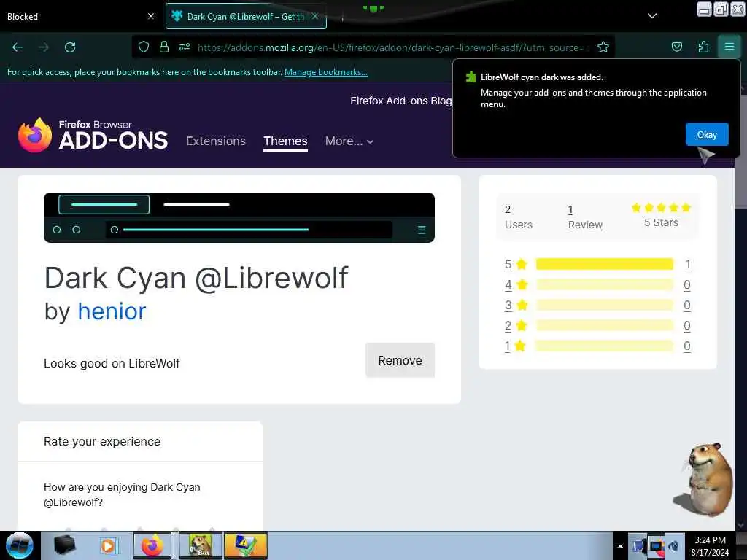The image size is (747, 560).
Task: Switch to Firefox in the taskbar
Action: [152, 545]
